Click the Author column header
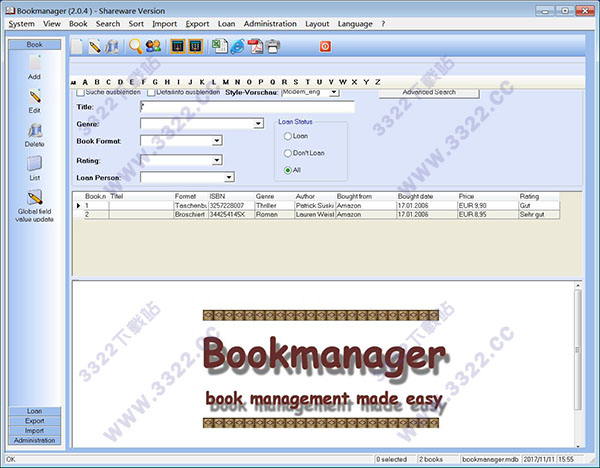Screen dimensions: 600x468 coord(315,196)
